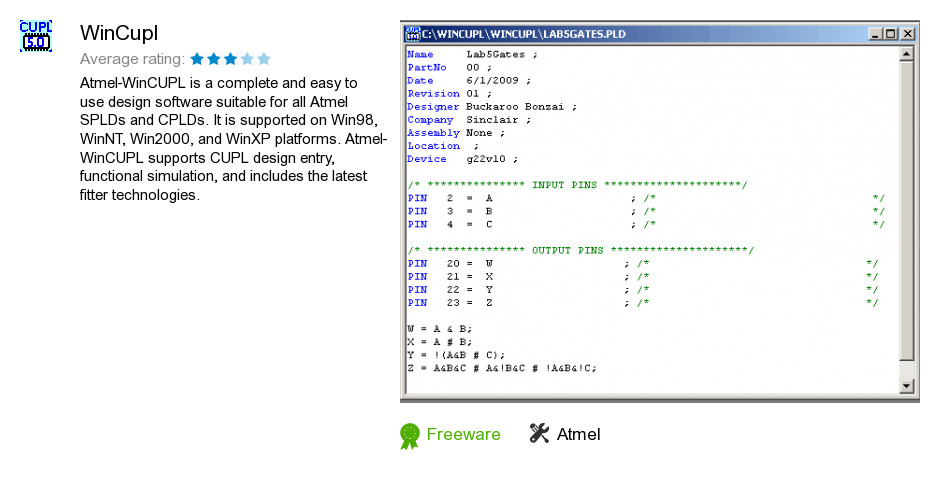Click the 'OUTPUT PINS' comment header
This screenshot has height=480, width=940.
point(580,250)
